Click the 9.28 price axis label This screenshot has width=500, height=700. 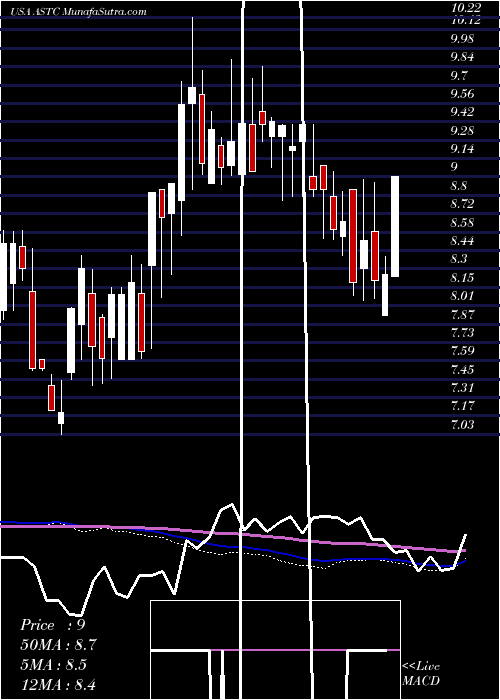(x=462, y=131)
